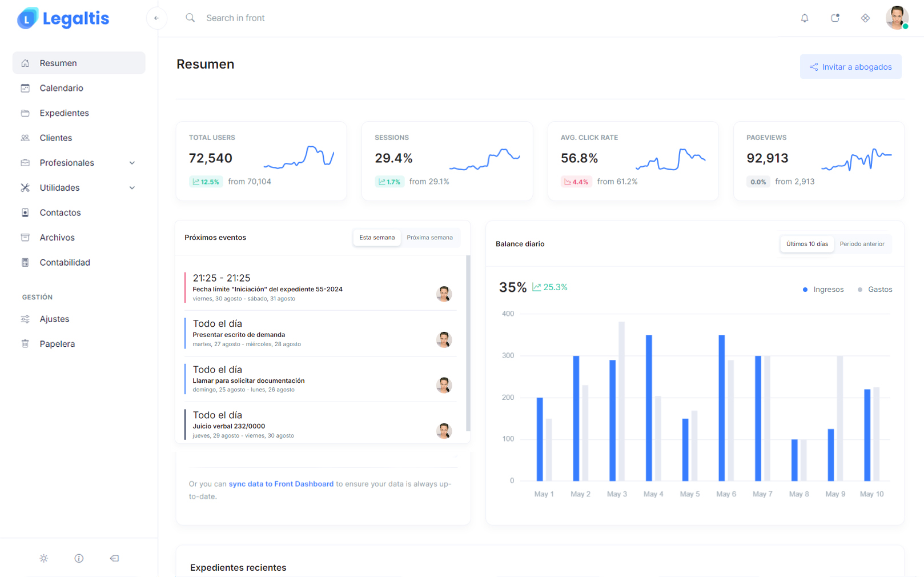
Task: Click the Legaltis logo
Action: click(63, 18)
